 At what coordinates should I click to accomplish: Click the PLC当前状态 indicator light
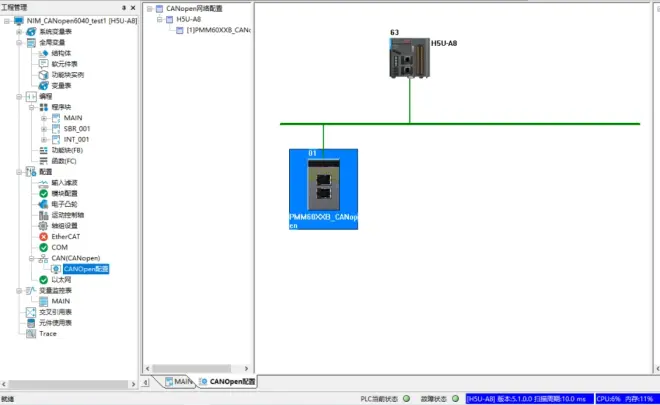coord(407,398)
